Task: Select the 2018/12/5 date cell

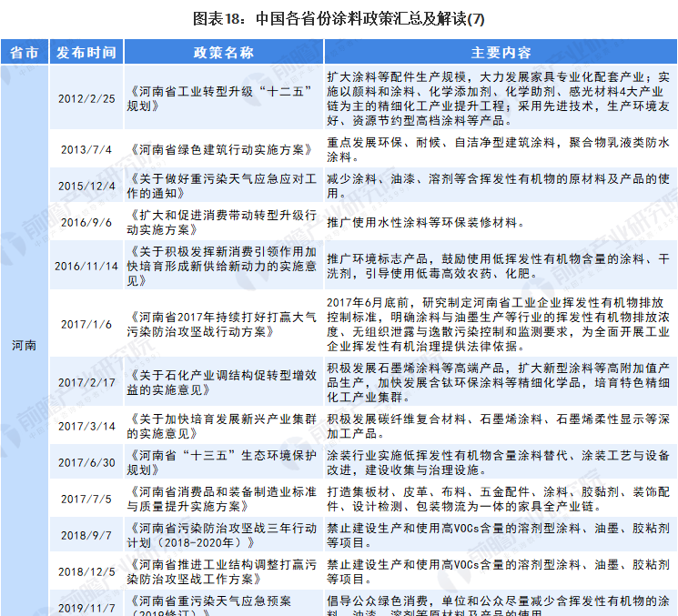Action: (86, 571)
